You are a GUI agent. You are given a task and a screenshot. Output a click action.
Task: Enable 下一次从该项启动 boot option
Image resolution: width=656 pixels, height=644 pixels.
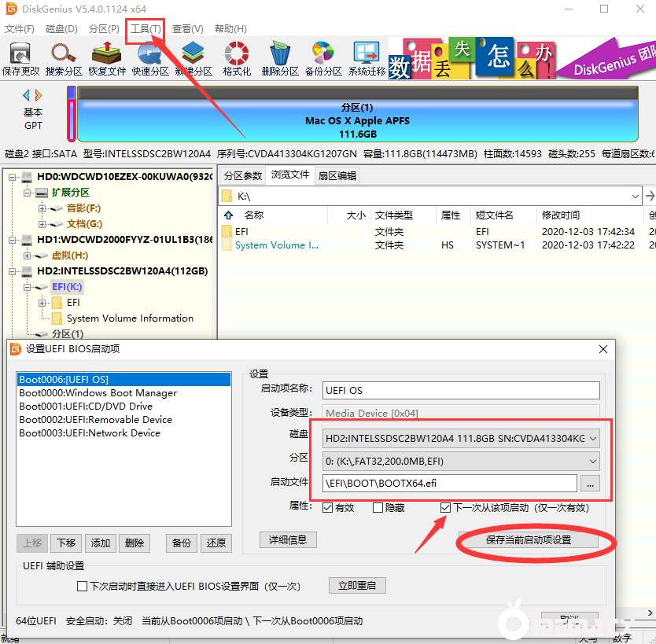tap(444, 506)
